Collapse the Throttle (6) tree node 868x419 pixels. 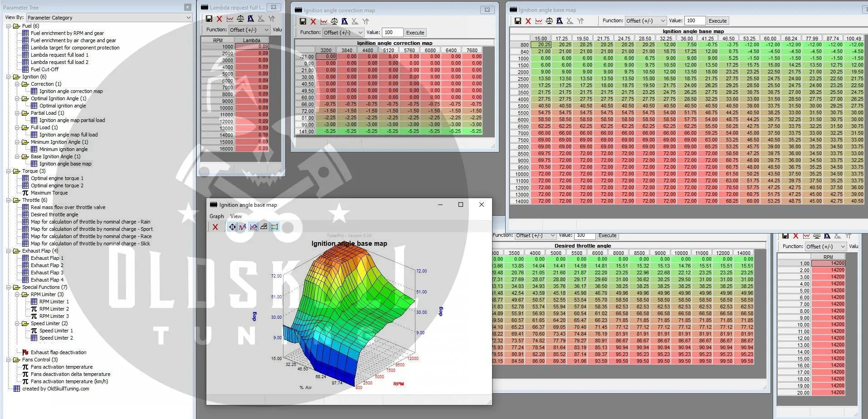8,200
